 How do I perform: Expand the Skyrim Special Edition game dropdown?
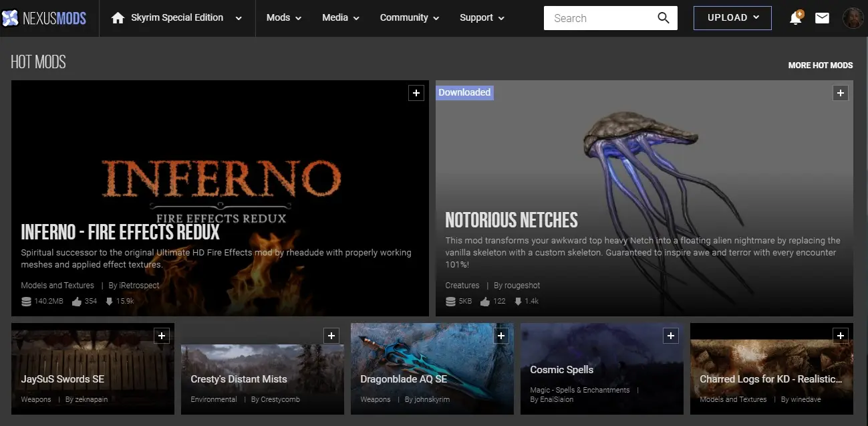239,19
